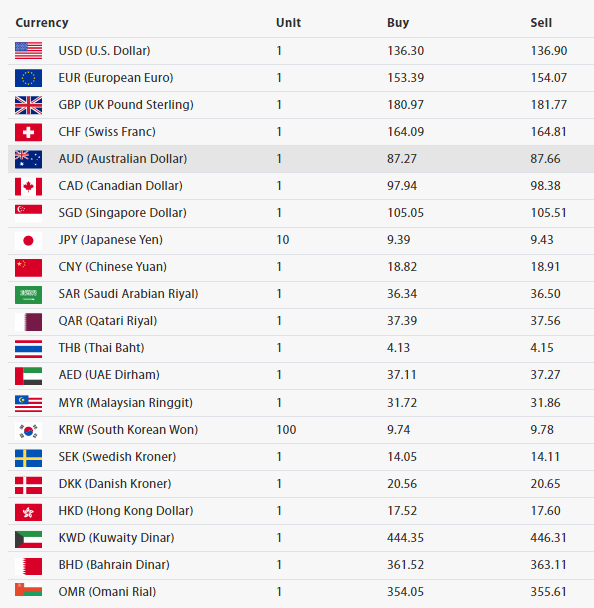594x608 pixels.
Task: Select the KWD sell rate 446.31
Action: (548, 537)
